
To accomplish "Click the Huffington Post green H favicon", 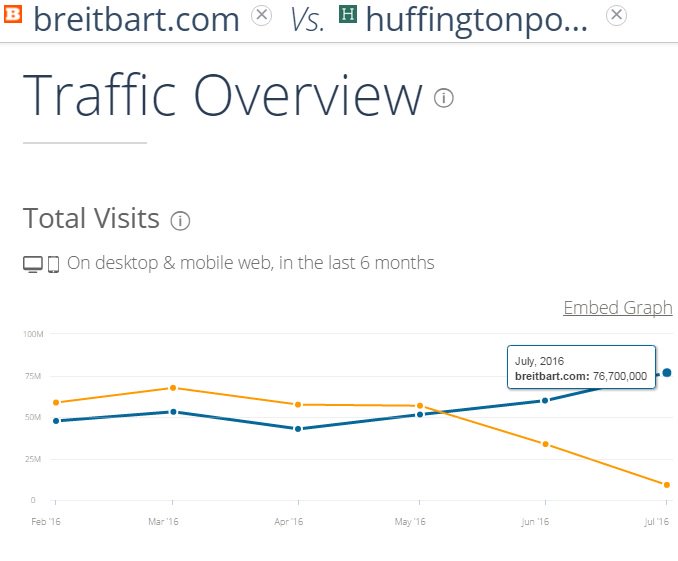I will click(348, 16).
